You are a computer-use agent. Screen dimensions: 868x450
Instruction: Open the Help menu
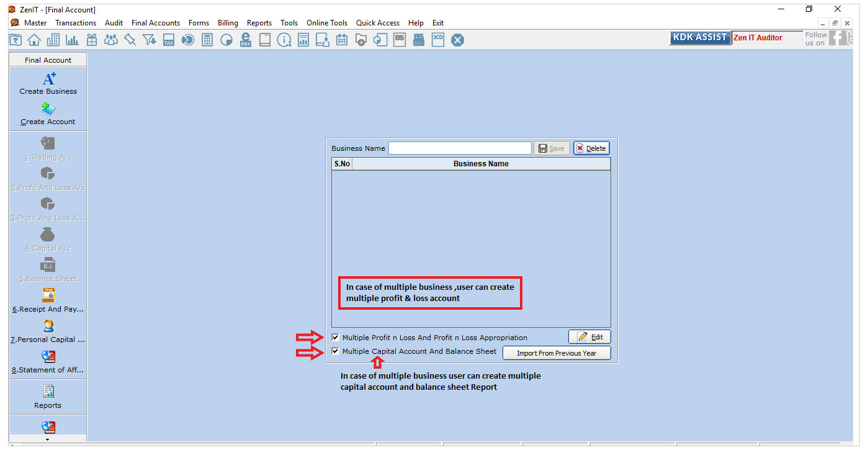[416, 23]
